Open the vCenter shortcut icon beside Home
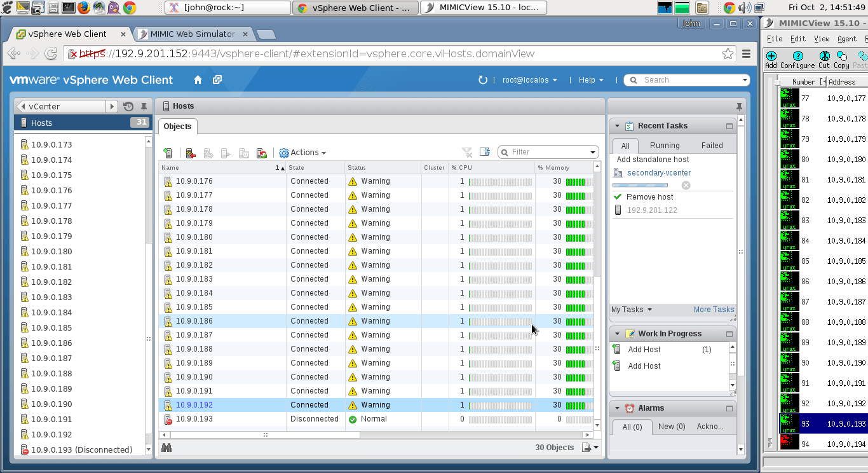Screen dimensions: 868x473 [217, 79]
